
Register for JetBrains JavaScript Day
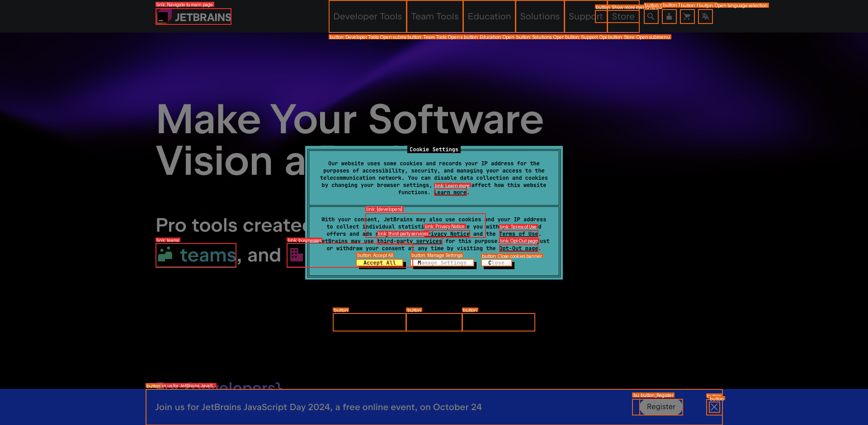(x=660, y=407)
